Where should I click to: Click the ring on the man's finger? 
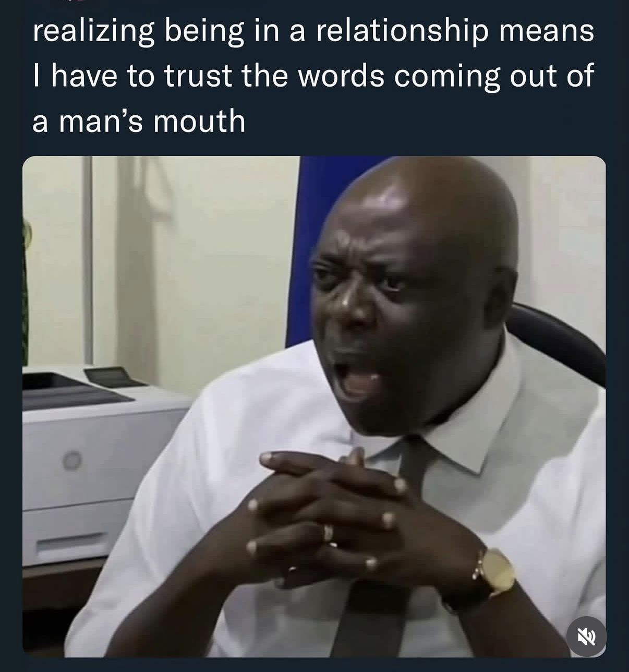pyautogui.click(x=328, y=533)
